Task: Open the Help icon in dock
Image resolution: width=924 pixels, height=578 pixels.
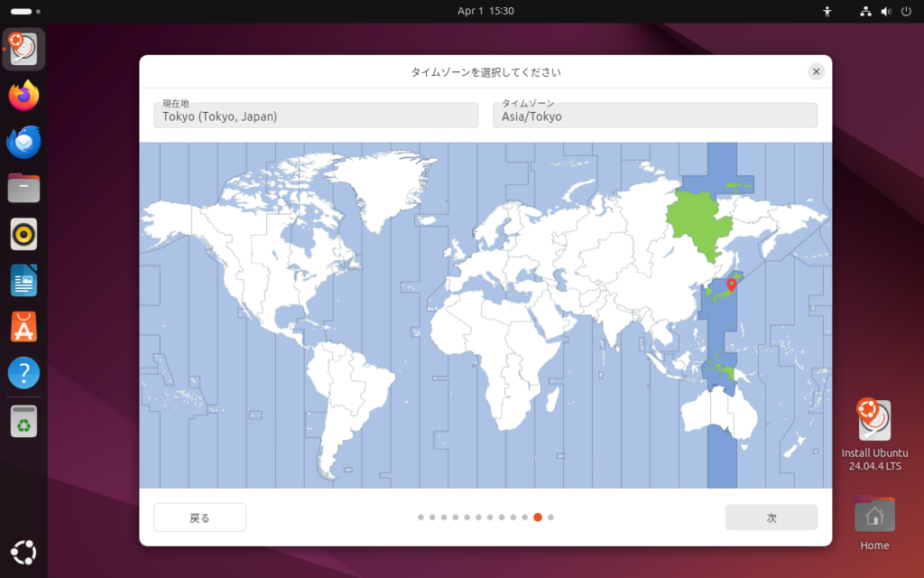Action: 24,372
